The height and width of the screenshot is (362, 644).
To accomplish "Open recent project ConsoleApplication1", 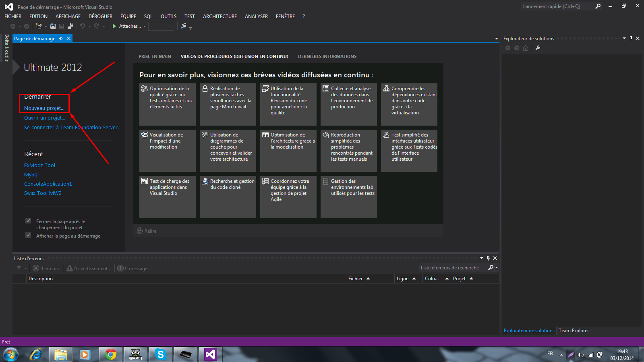I will 48,184.
